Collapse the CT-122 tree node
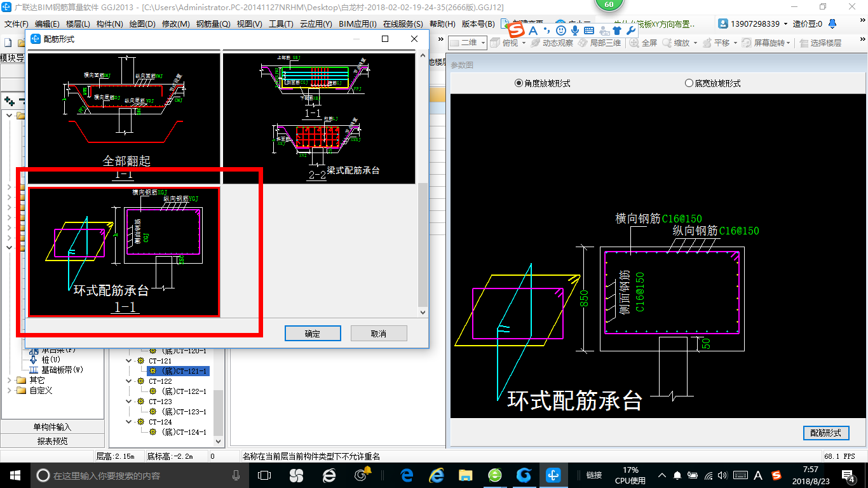Image resolution: width=868 pixels, height=488 pixels. tap(130, 381)
